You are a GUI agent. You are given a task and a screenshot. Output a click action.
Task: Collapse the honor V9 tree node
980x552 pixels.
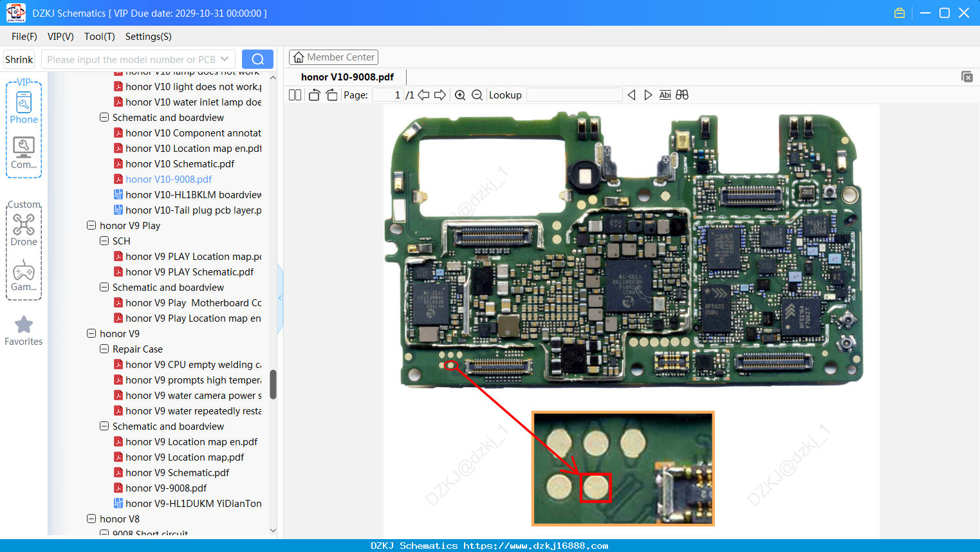(x=91, y=334)
